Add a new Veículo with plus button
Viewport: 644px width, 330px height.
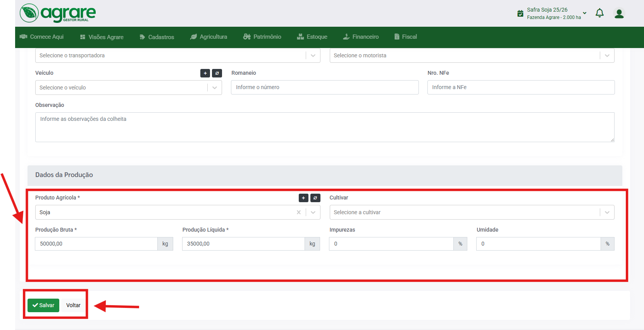(205, 73)
